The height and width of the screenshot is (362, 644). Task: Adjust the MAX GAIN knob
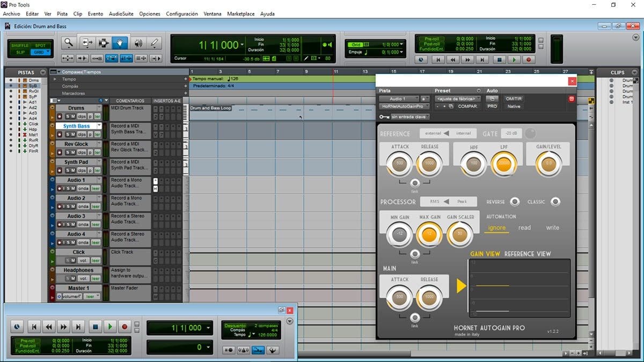point(428,234)
